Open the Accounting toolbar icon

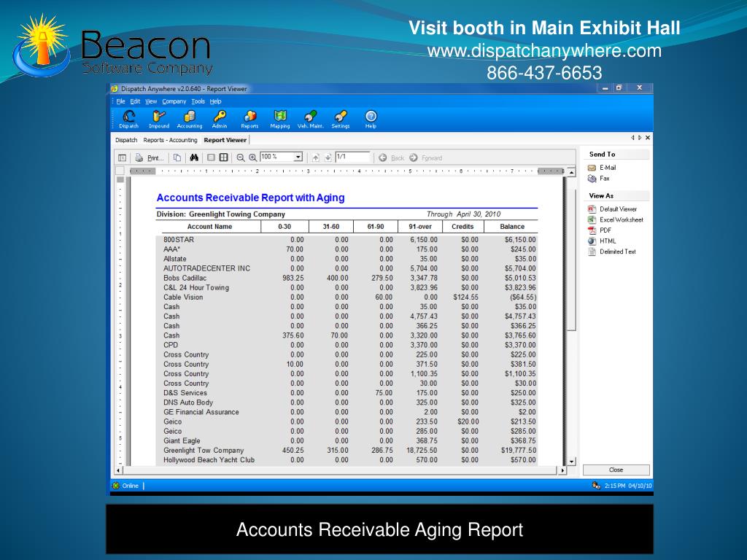coord(189,119)
